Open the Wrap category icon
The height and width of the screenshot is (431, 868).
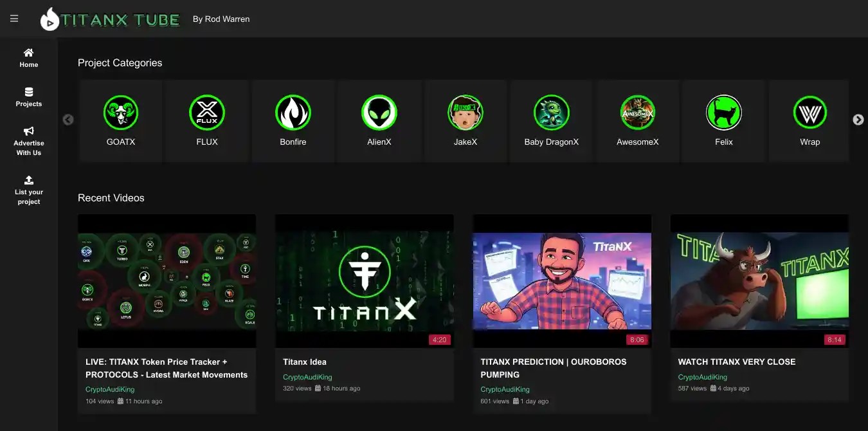(x=810, y=113)
